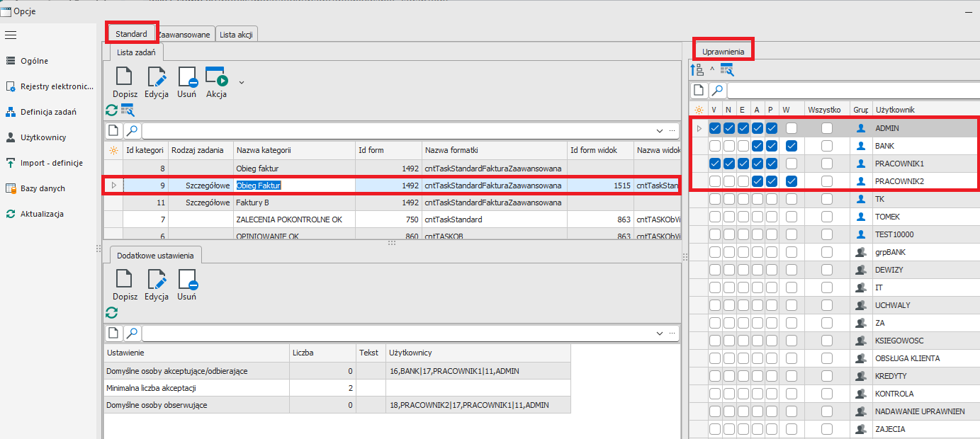Enable the V checkbox for BANK user
Screen dimensions: 980x439
(x=715, y=146)
